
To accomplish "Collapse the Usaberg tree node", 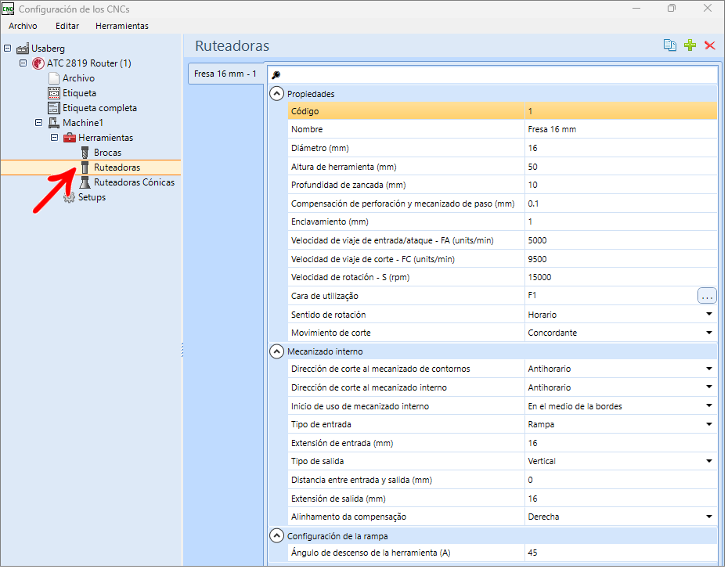I will (7, 49).
